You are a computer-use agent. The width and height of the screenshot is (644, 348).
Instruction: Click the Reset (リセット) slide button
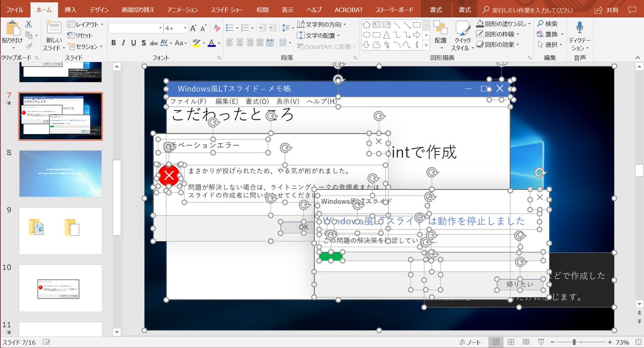(x=80, y=35)
